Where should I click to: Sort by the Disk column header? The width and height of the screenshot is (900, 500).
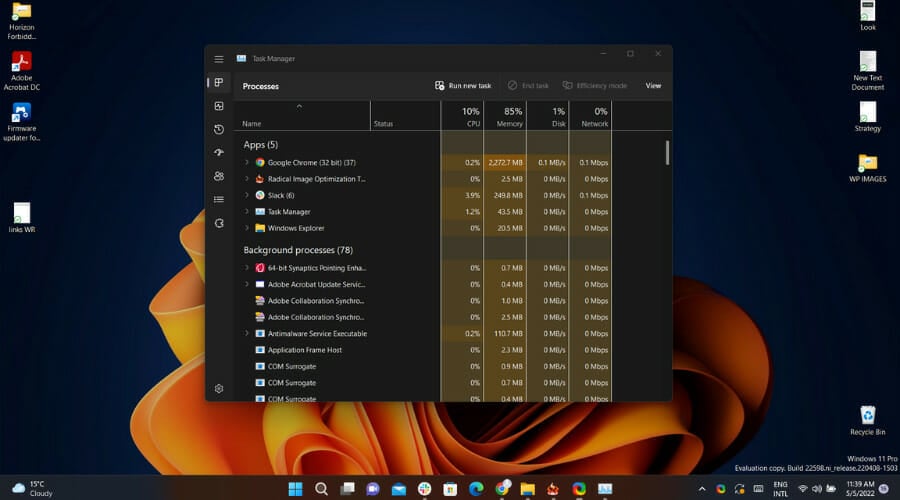pyautogui.click(x=548, y=116)
